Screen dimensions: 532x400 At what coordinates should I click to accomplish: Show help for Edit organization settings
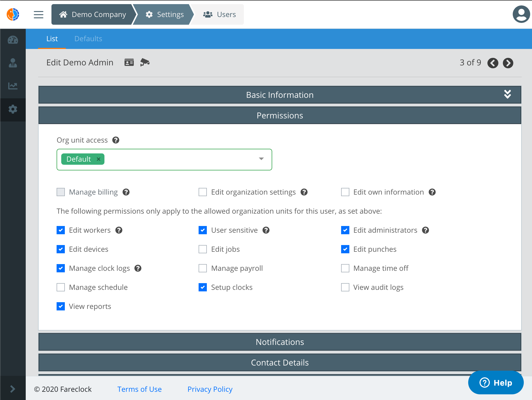pos(304,192)
